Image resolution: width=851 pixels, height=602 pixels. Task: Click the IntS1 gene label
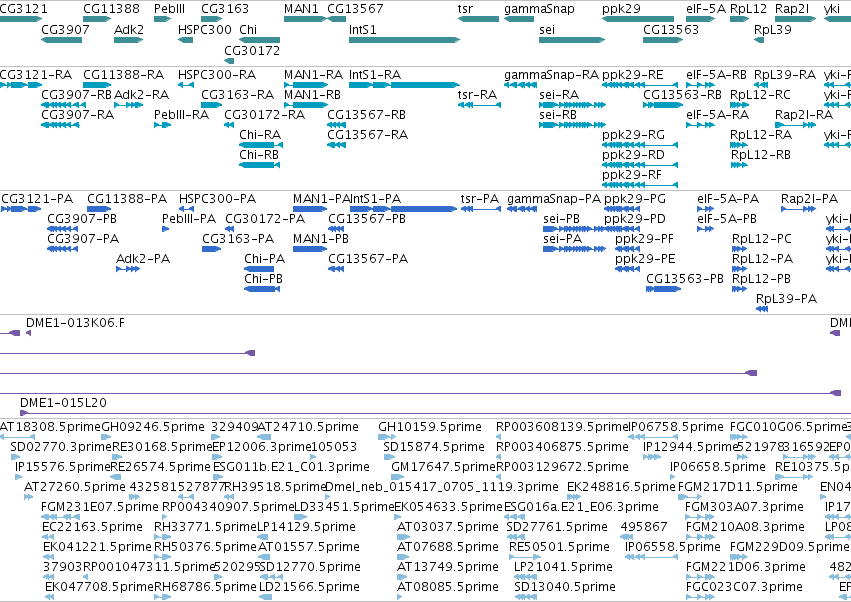(363, 29)
